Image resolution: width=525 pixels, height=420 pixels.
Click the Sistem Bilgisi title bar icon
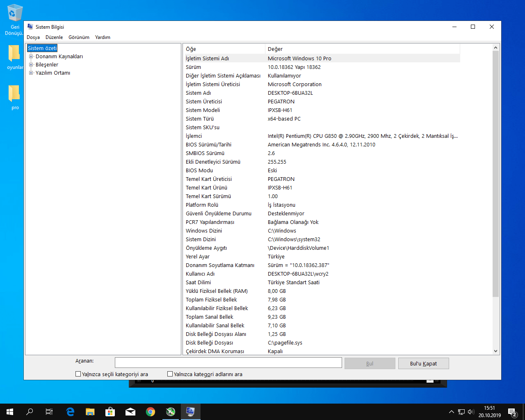30,27
